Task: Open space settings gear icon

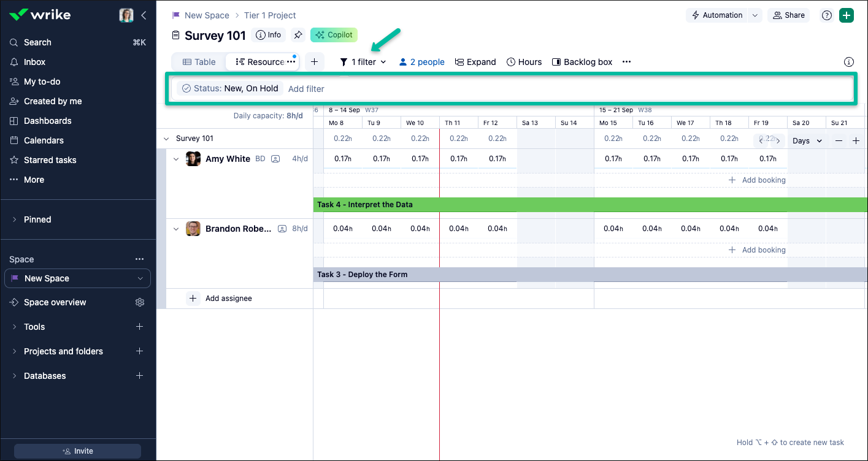Action: [x=140, y=302]
